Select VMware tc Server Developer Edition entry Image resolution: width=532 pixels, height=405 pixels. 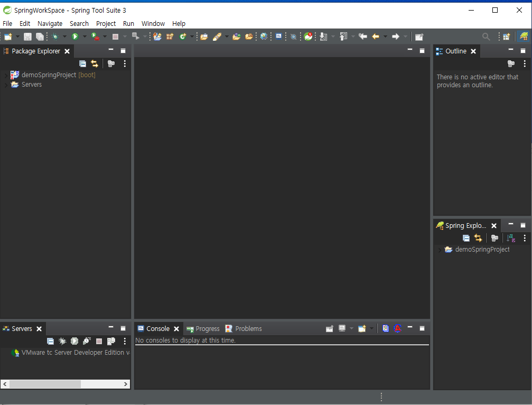point(71,352)
